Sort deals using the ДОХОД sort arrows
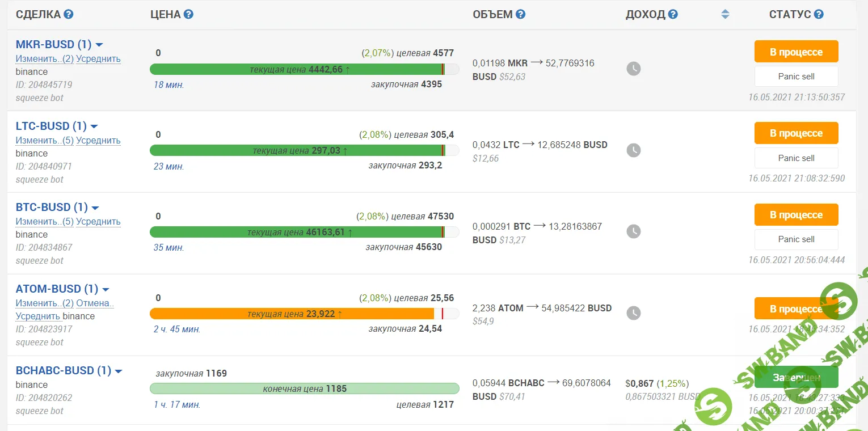The width and height of the screenshot is (868, 431). [x=725, y=15]
